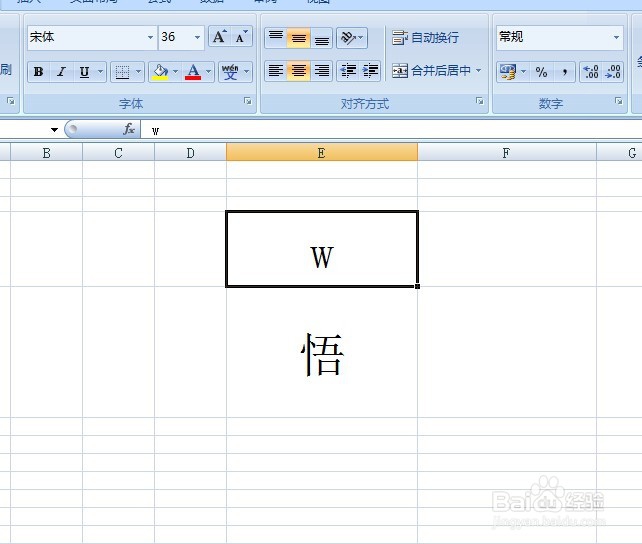Toggle Italic formatting

(x=61, y=72)
